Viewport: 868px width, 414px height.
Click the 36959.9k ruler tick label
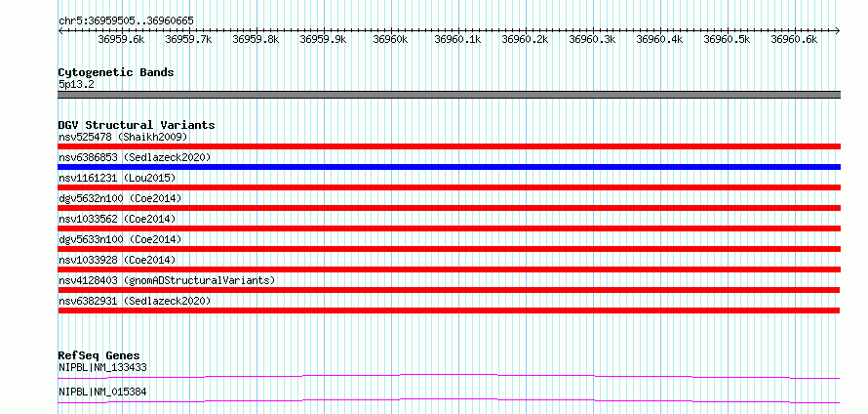[x=323, y=39]
